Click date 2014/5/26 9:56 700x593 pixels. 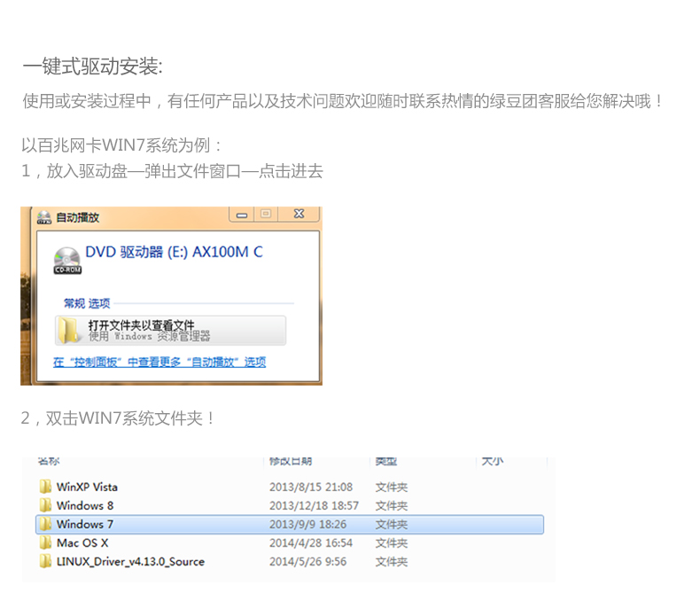coord(307,562)
